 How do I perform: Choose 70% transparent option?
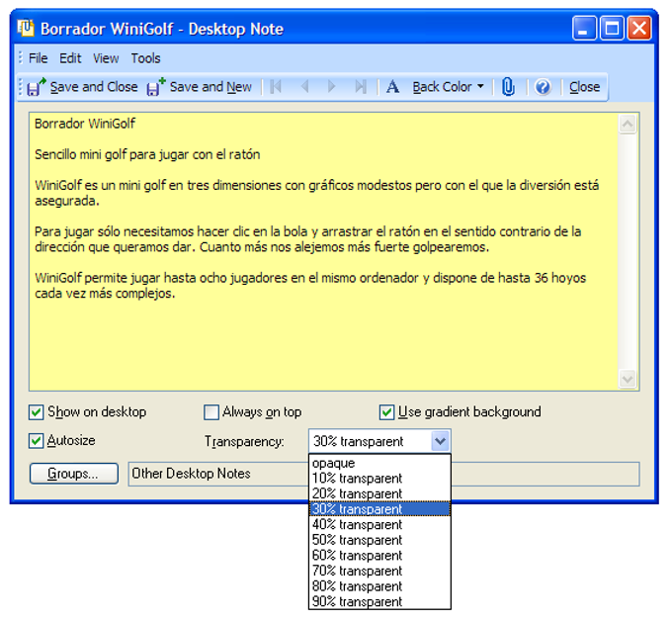379,571
